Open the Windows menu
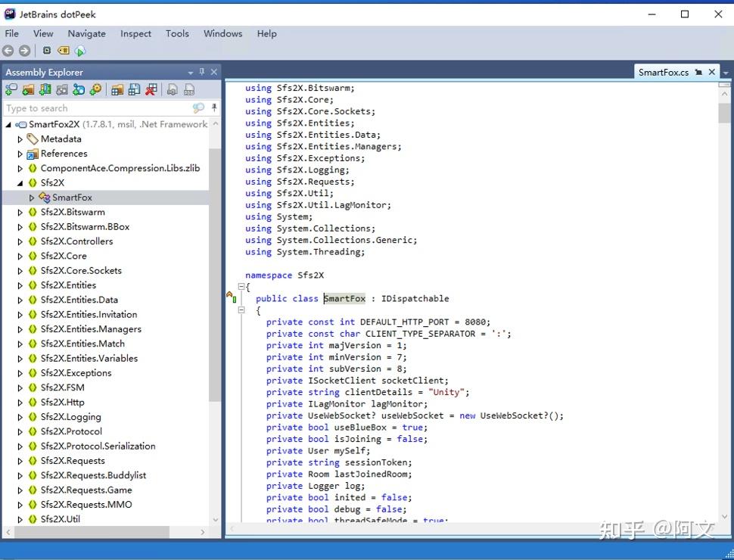The image size is (734, 560). 222,33
